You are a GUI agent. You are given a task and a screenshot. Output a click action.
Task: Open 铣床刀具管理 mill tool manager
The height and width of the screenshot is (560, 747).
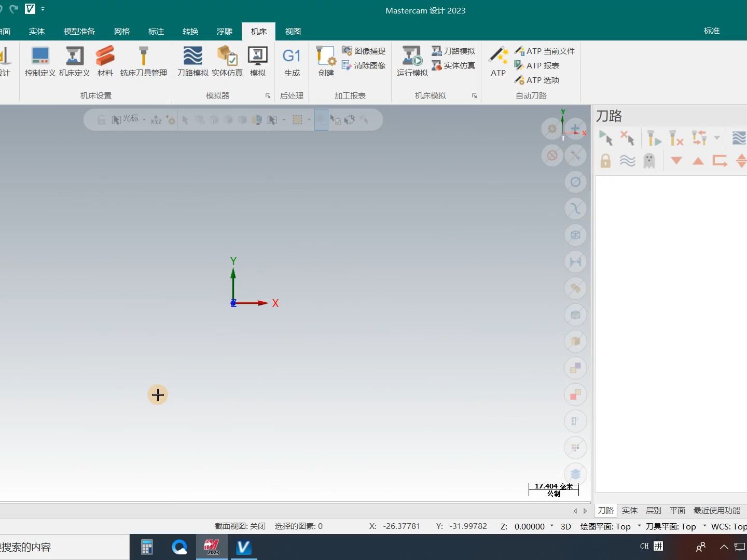pyautogui.click(x=144, y=62)
